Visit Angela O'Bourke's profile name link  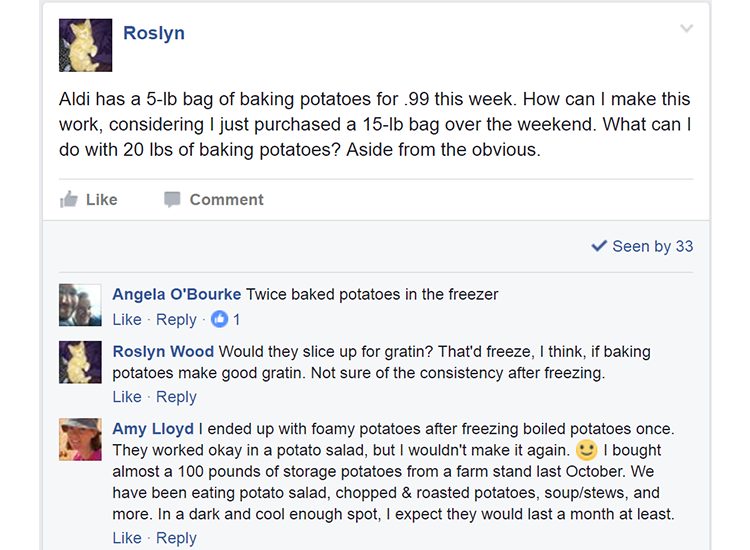pyautogui.click(x=176, y=294)
